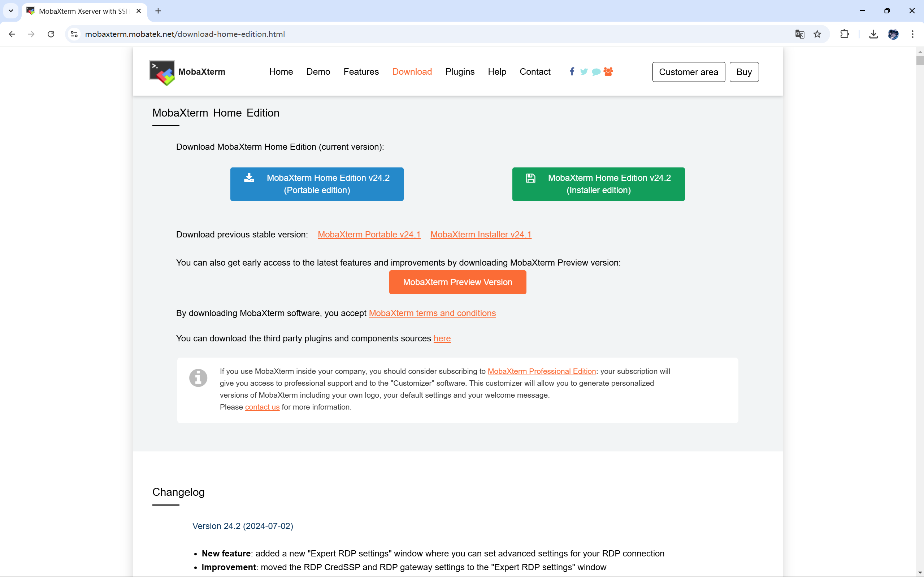Open MobaXterm Portable v24.1 link
Screen dimensions: 924x577
[369, 234]
